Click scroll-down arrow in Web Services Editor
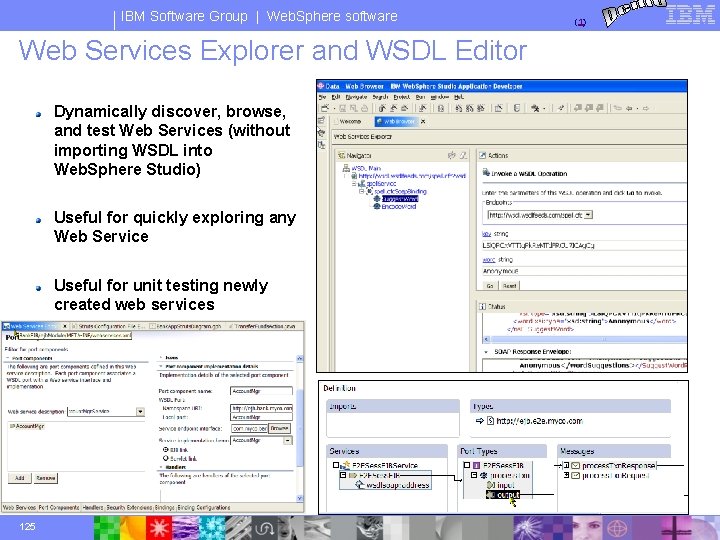Image resolution: width=720 pixels, height=540 pixels. click(x=300, y=498)
